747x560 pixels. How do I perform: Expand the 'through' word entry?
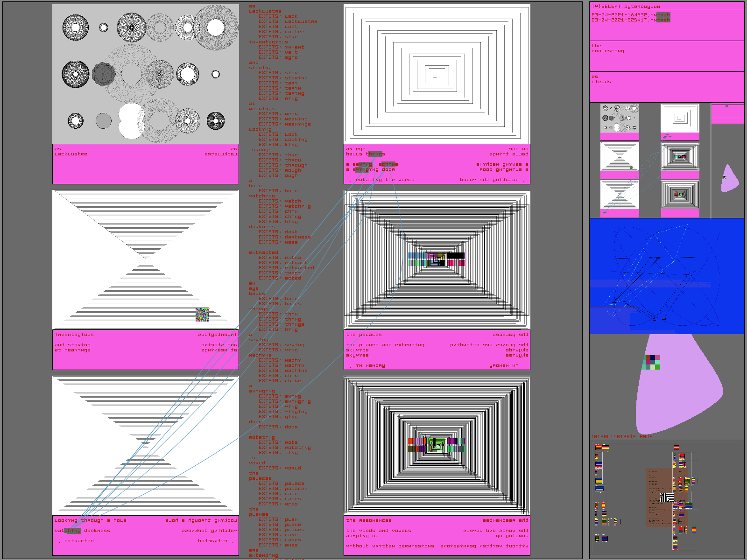pyautogui.click(x=259, y=150)
